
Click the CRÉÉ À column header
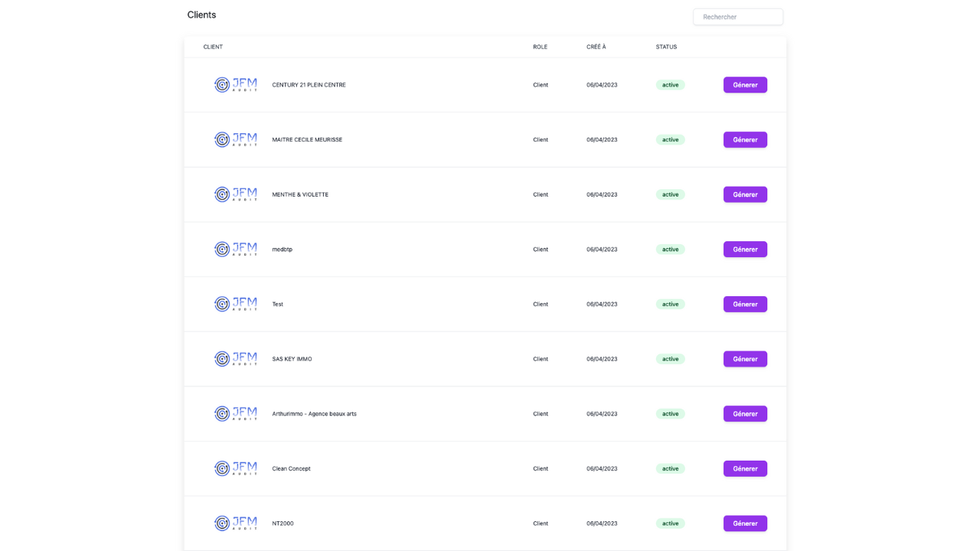(596, 47)
